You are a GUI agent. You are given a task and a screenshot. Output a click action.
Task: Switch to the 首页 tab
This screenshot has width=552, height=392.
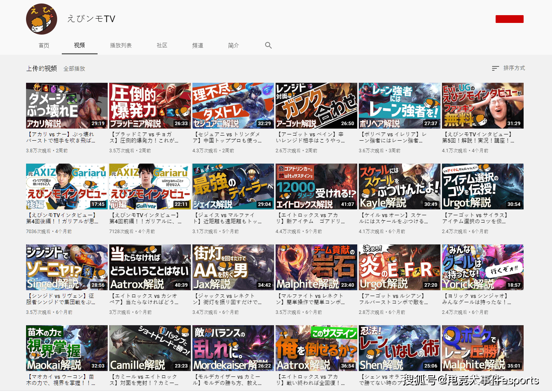click(44, 45)
